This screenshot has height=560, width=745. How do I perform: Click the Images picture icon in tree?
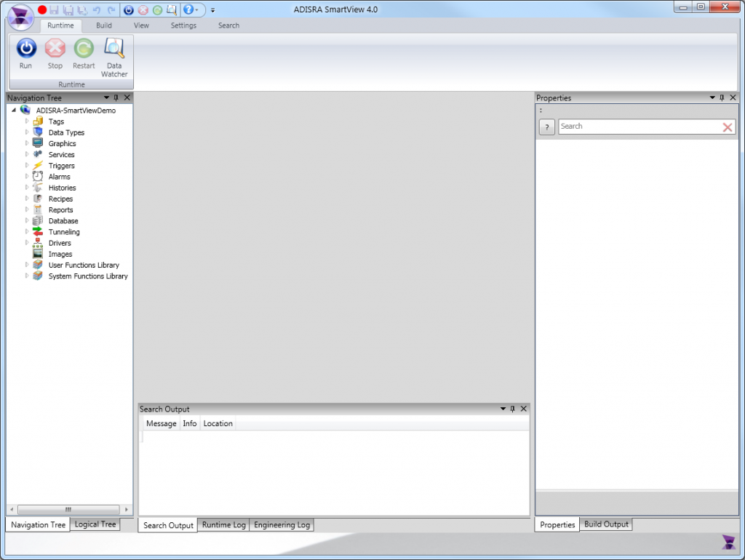(38, 254)
